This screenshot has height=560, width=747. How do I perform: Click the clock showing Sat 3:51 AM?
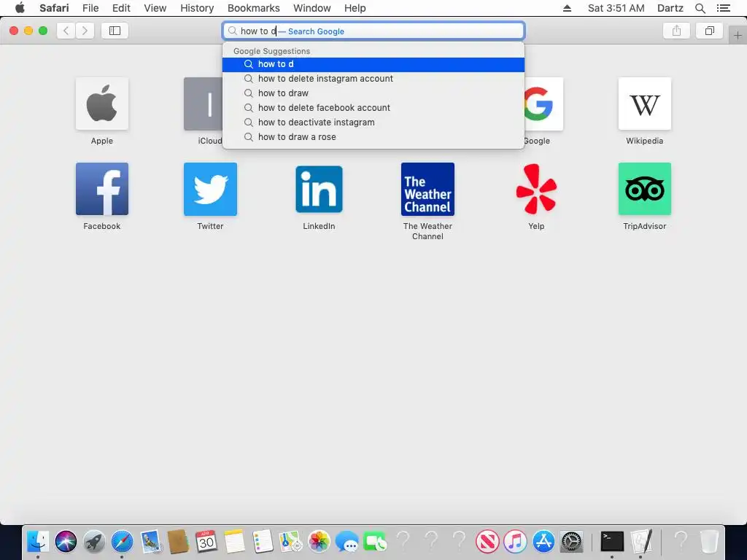coord(616,8)
